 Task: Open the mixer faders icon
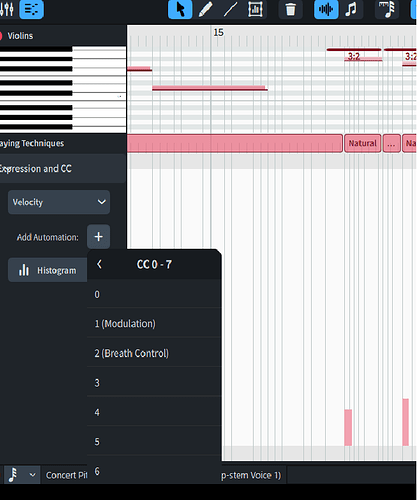pyautogui.click(x=7, y=9)
